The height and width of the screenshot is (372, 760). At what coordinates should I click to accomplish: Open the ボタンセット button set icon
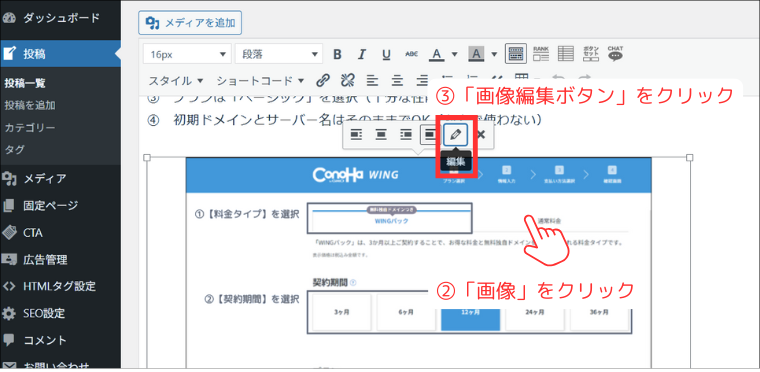590,54
